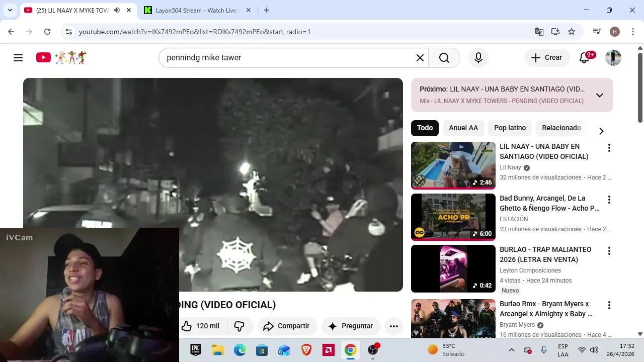The width and height of the screenshot is (644, 362).
Task: Start voice search with the microphone
Action: click(478, 58)
